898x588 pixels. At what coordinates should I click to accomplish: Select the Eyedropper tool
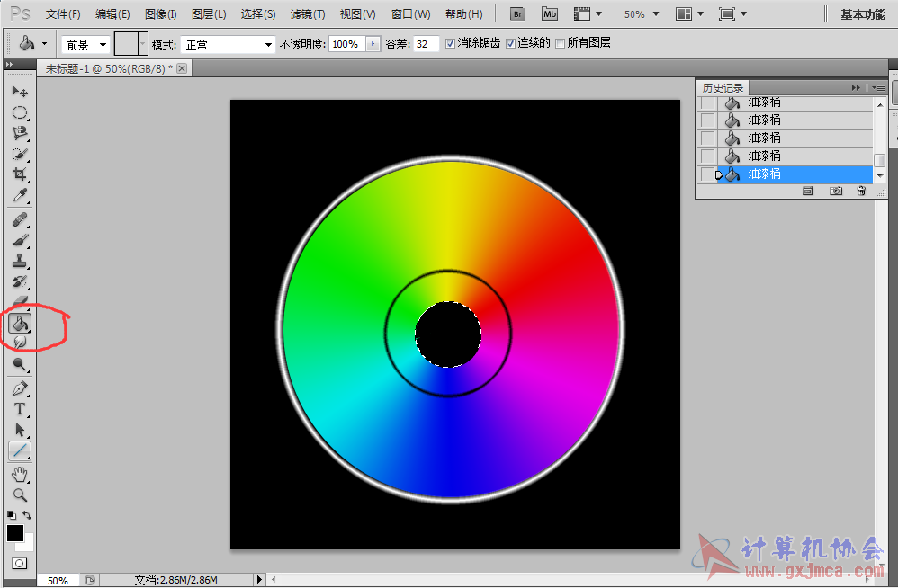(20, 195)
